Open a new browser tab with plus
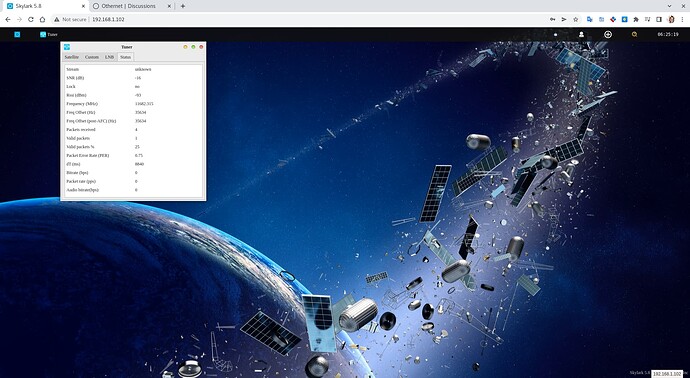This screenshot has width=690, height=378. pyautogui.click(x=183, y=6)
